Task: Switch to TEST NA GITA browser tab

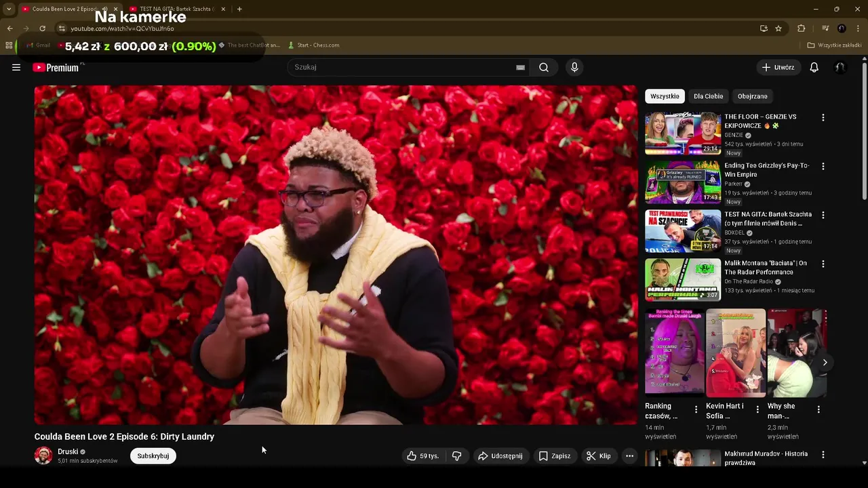Action: tap(176, 9)
